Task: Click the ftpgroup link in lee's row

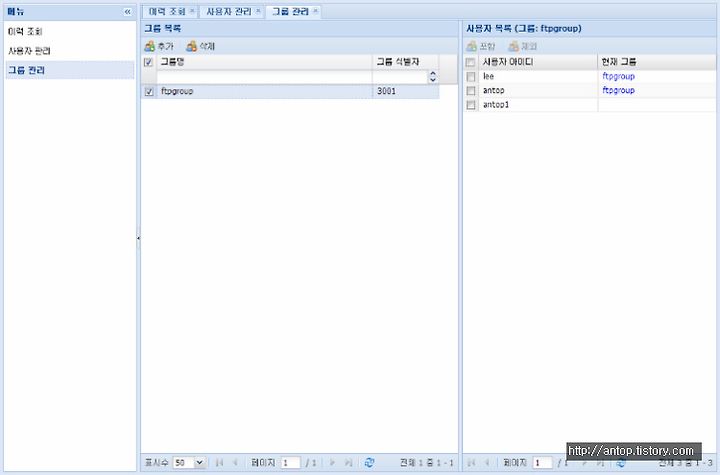Action: click(618, 76)
